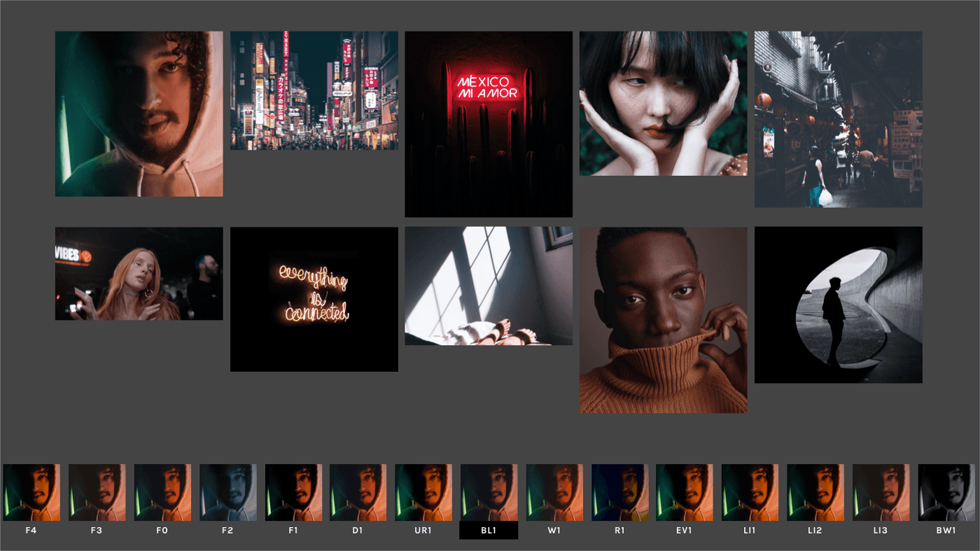Screen dimensions: 980x551
Task: Apply the F2 filter preset
Action: [227, 492]
